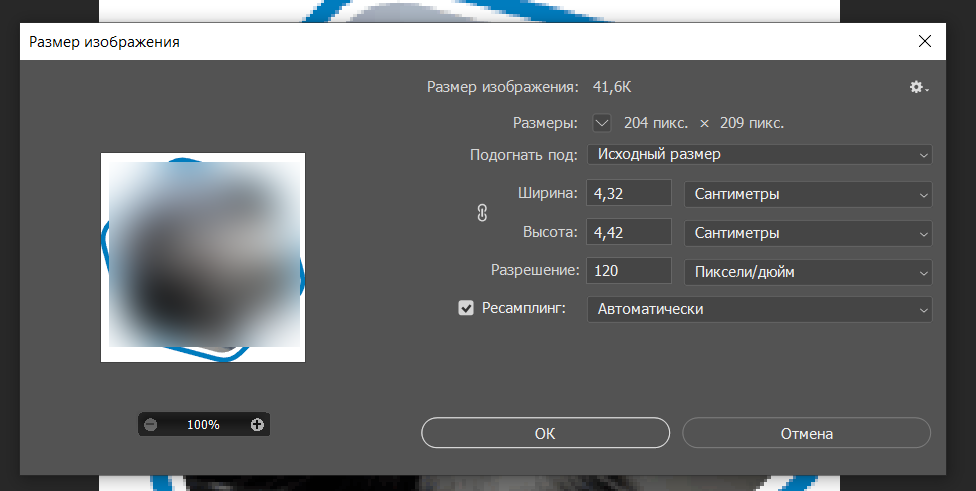Zoom out the preview with minus icon
976x491 pixels.
151,425
